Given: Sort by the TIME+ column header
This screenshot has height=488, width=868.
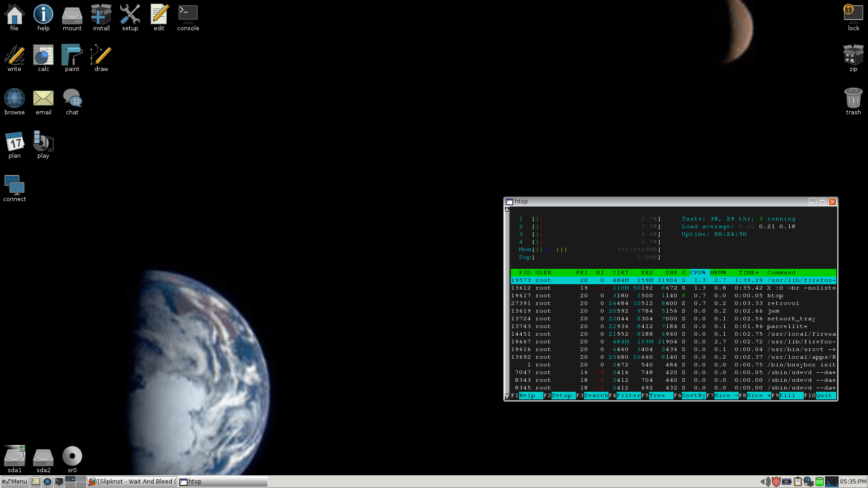Looking at the screenshot, I should click(749, 272).
